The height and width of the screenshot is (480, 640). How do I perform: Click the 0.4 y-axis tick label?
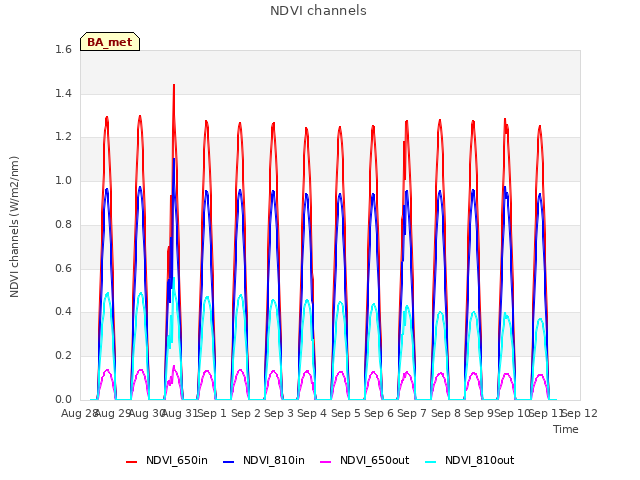[63, 312]
